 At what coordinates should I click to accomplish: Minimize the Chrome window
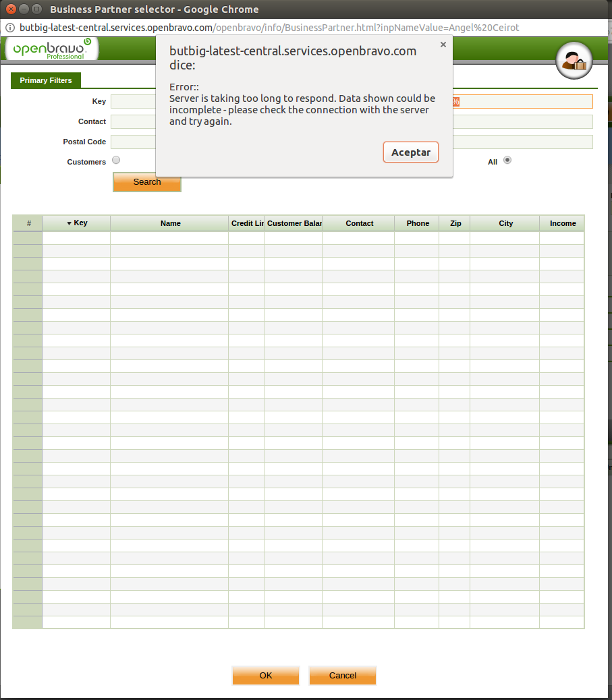pos(24,9)
